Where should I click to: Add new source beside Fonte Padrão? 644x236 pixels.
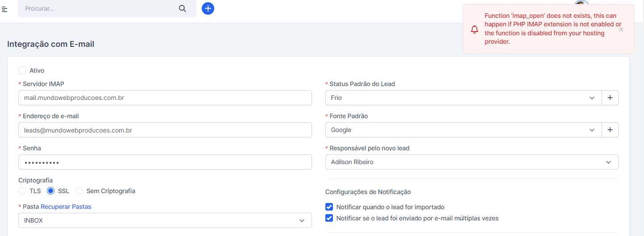610,130
